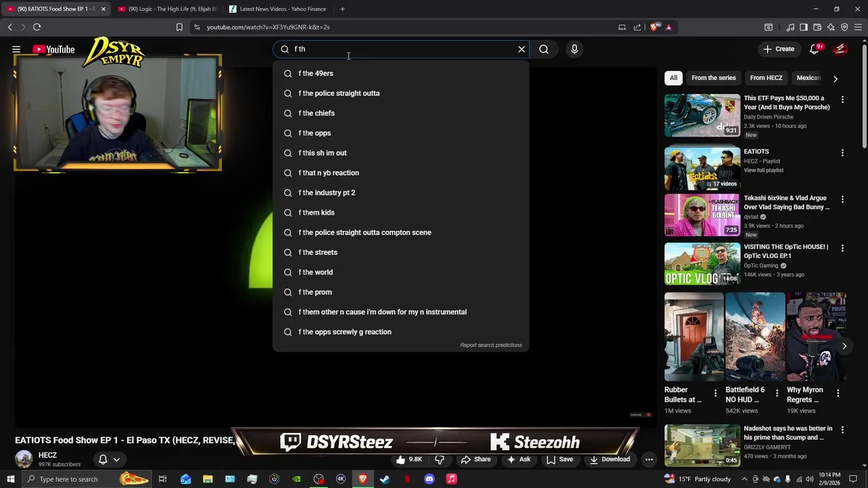Toggle the browser sidebar panel
This screenshot has height=488, width=868.
tap(804, 27)
